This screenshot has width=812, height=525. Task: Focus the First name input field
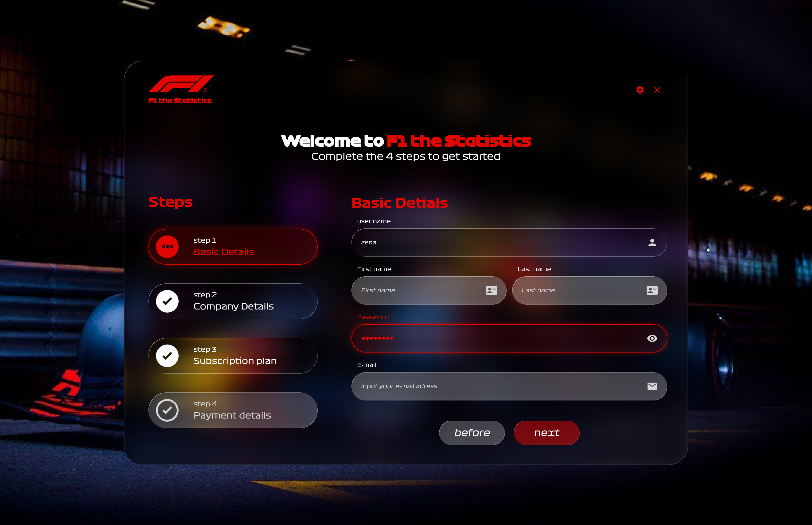[429, 290]
